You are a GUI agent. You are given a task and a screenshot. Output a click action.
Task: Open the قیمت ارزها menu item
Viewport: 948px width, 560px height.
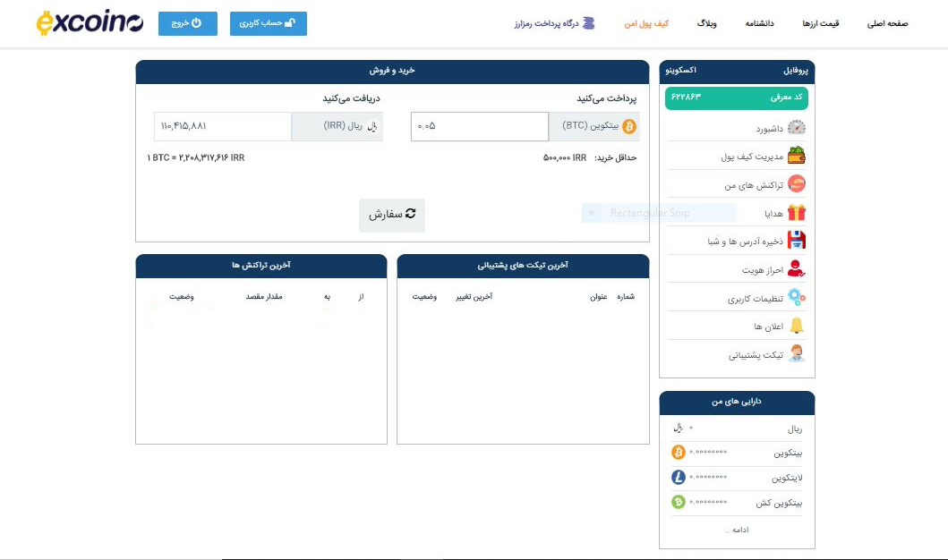pyautogui.click(x=820, y=23)
